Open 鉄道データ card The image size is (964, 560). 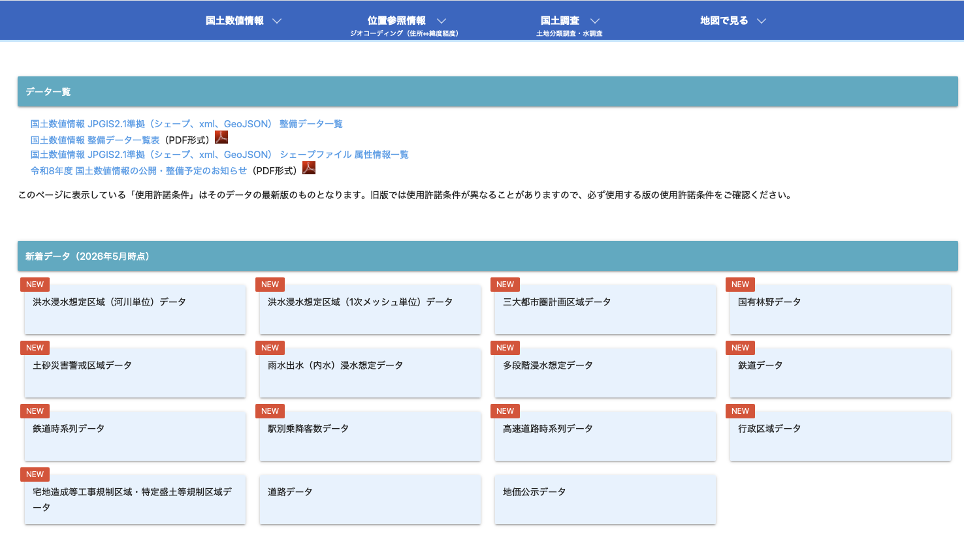pyautogui.click(x=841, y=373)
